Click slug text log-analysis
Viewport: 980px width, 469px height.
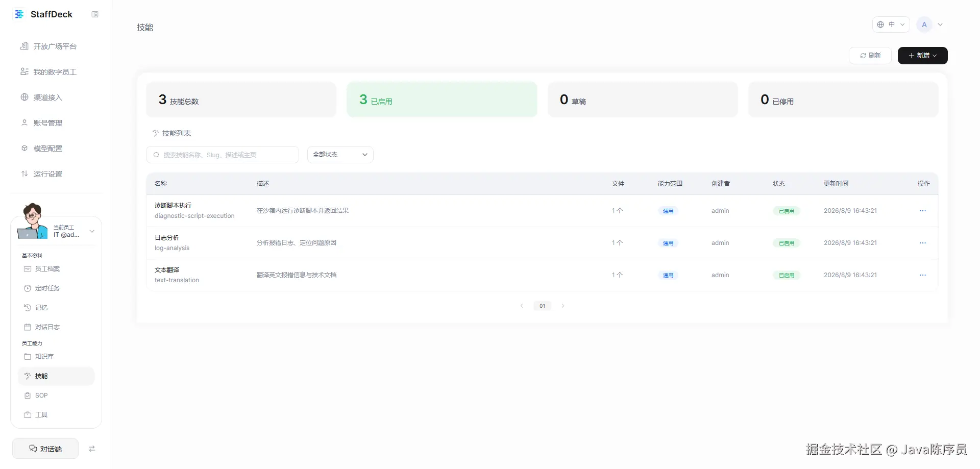point(172,248)
